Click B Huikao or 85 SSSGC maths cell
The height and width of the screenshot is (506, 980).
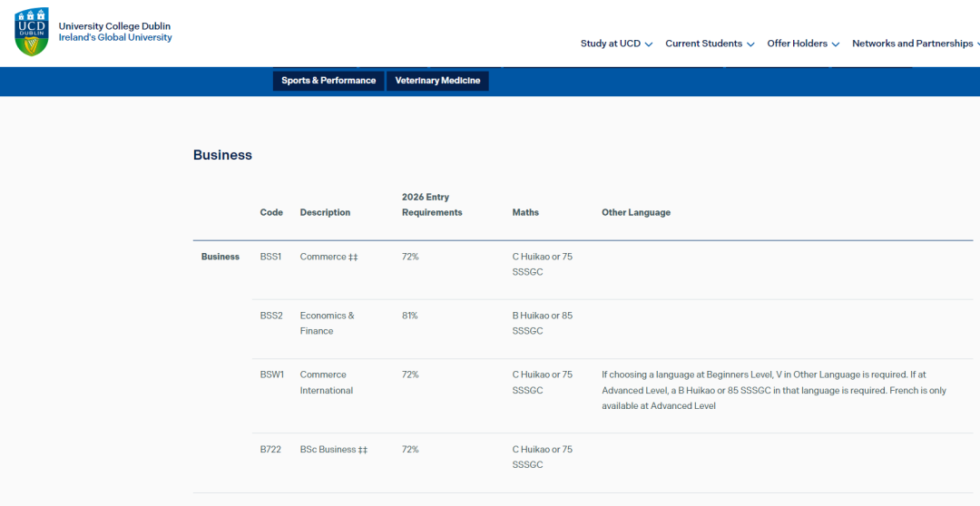tap(542, 323)
